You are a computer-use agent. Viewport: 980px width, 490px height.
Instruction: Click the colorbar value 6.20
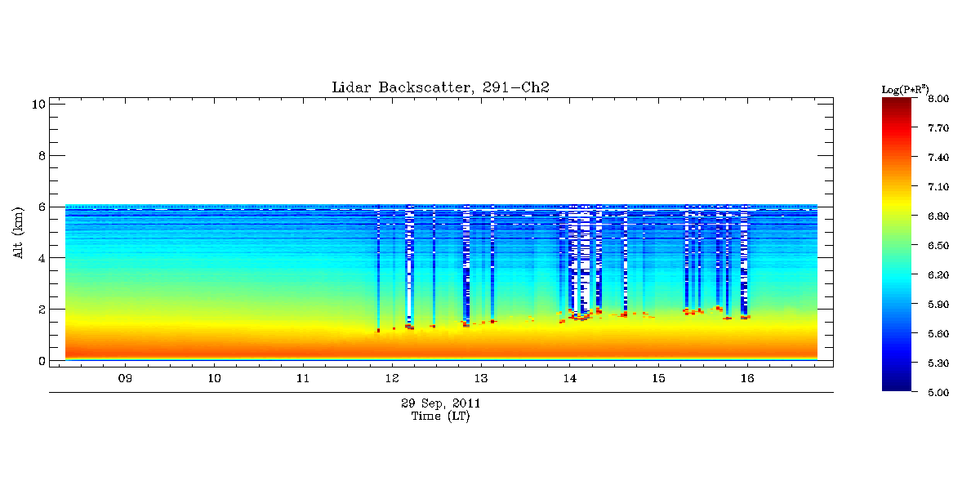(x=938, y=275)
